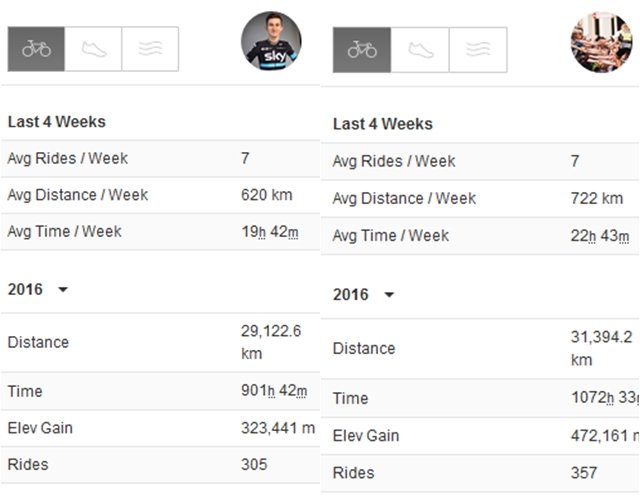The image size is (640, 500).
Task: Open the Sky jersey rider profile photo
Action: click(271, 41)
